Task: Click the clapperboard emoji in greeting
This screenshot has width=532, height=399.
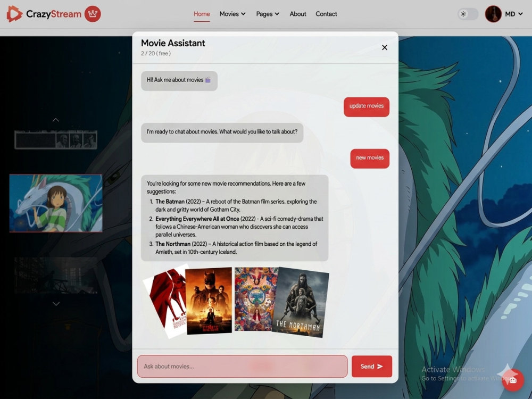Action: point(207,80)
